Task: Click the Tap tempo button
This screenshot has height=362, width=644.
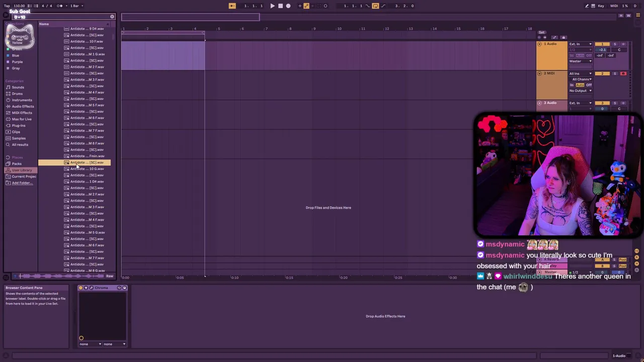Action: 7,6
